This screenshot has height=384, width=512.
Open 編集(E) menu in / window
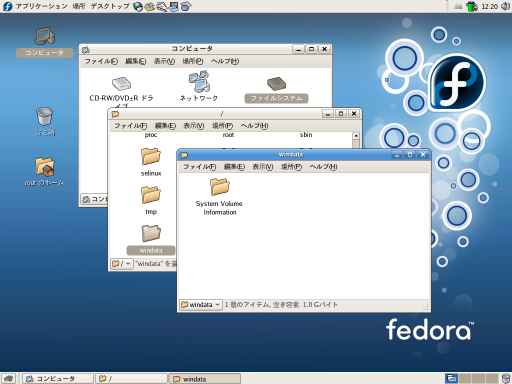[x=165, y=126]
